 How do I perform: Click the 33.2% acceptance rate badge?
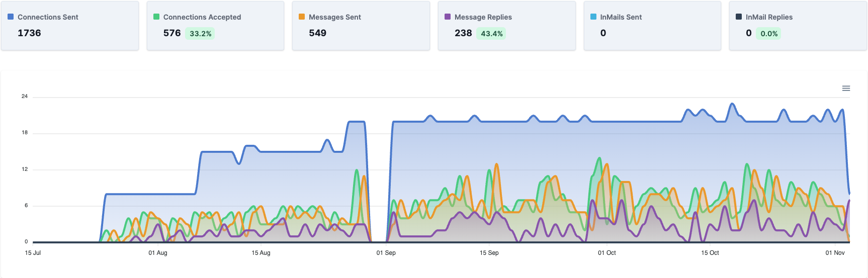pos(200,34)
